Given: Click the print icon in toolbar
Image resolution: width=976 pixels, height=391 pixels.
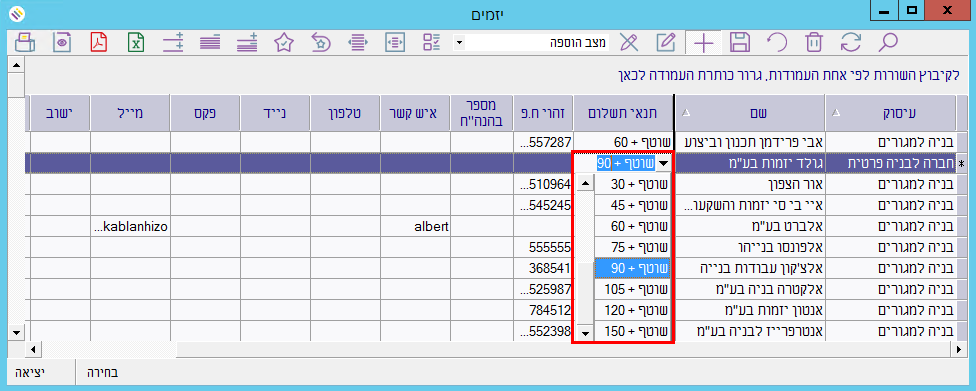Looking at the screenshot, I should click(x=25, y=42).
